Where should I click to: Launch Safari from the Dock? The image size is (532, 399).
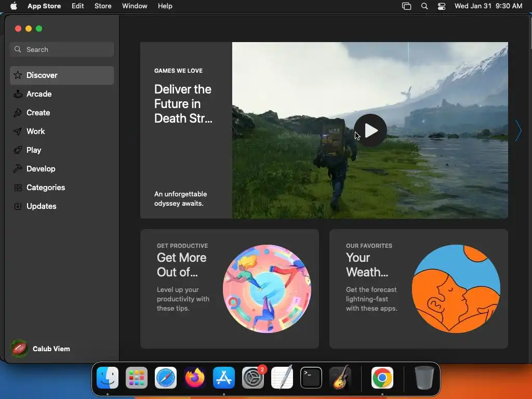166,378
